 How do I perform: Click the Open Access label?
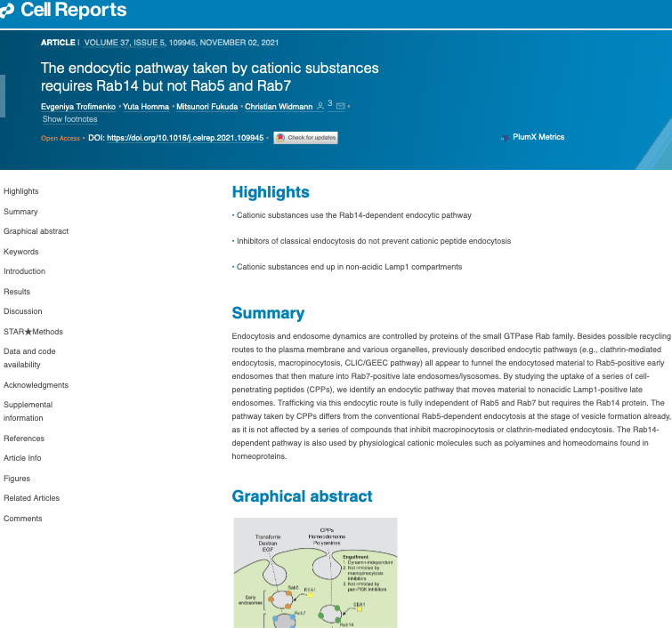click(x=61, y=138)
